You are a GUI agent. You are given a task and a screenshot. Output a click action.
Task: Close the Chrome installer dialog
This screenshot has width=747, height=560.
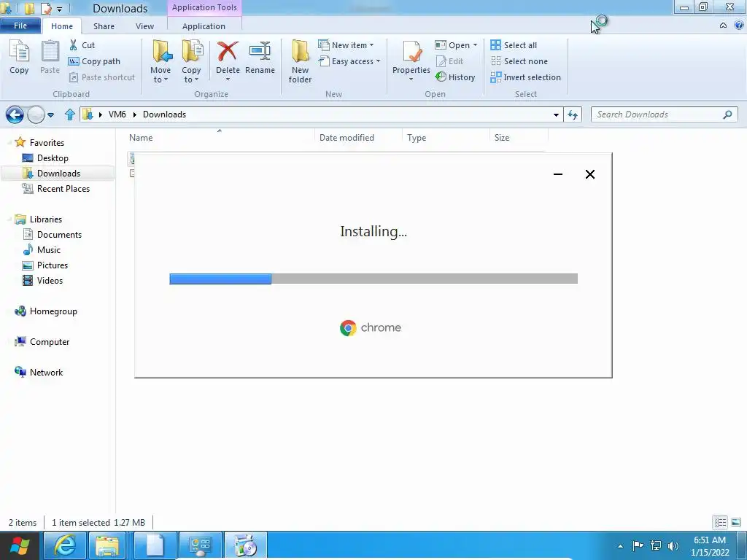click(x=589, y=174)
